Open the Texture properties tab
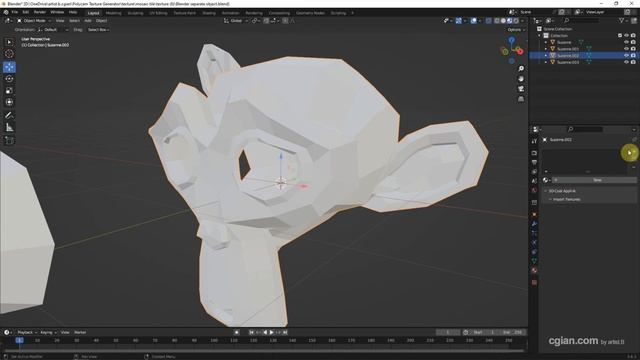 534,282
